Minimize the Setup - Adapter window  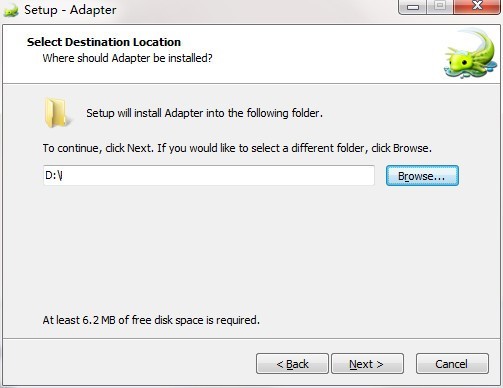pyautogui.click(x=412, y=7)
